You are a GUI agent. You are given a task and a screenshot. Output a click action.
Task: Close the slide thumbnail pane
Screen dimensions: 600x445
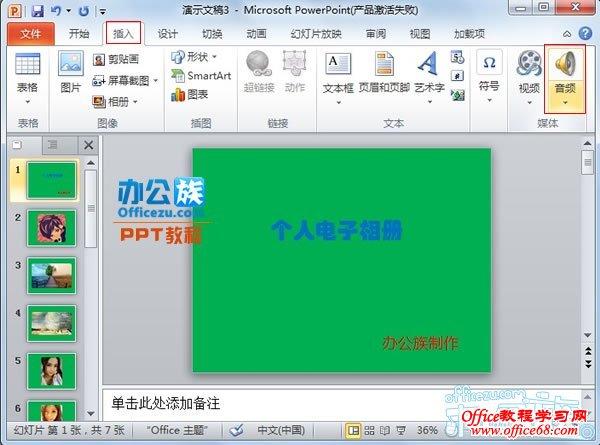(x=88, y=145)
